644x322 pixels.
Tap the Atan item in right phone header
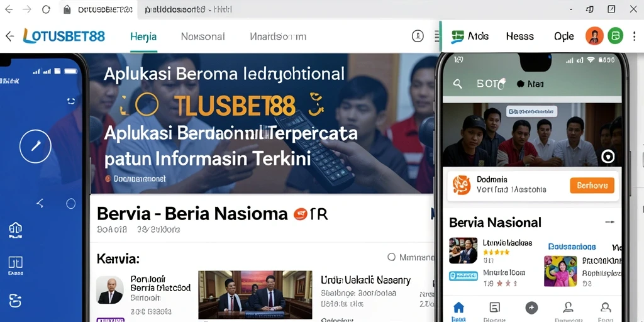pyautogui.click(x=530, y=84)
